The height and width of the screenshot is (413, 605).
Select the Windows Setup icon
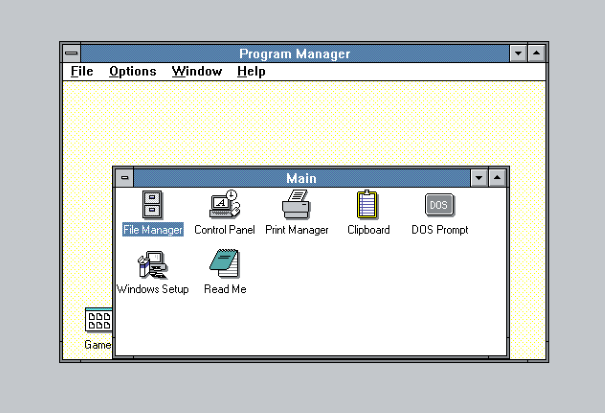pyautogui.click(x=152, y=265)
